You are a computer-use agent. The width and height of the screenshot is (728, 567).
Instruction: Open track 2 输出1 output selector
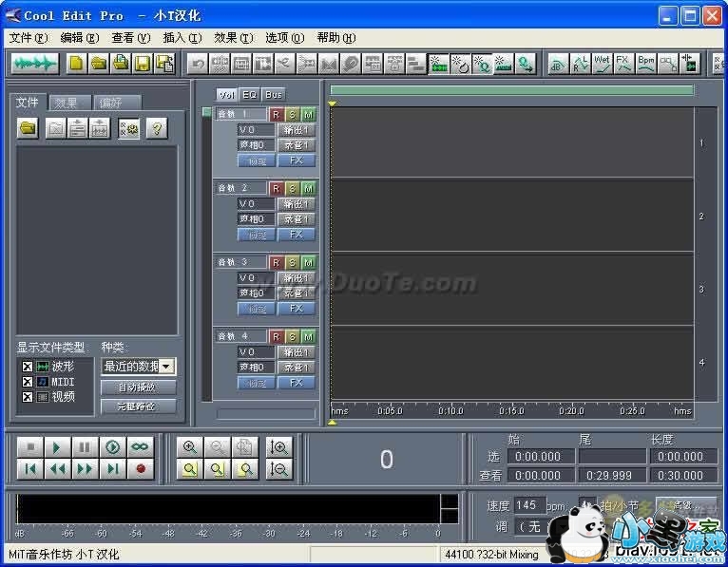(297, 204)
